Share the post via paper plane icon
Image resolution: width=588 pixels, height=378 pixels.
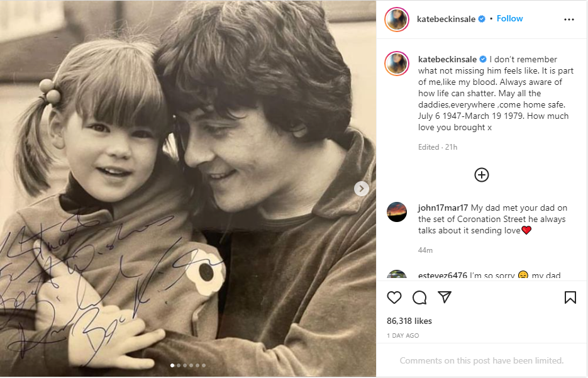tap(445, 297)
